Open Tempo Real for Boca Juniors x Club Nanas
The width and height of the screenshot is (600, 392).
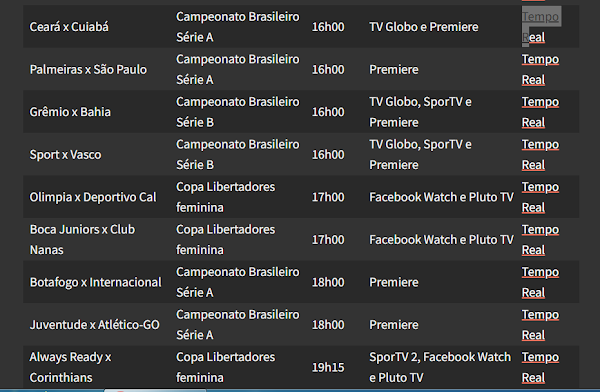[540, 239]
